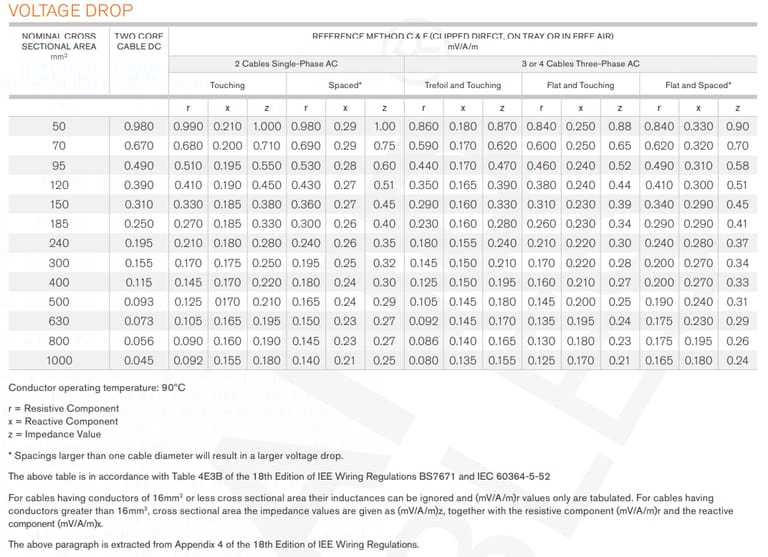Click the Two Core Cable DC header
The height and width of the screenshot is (557, 768).
139,41
